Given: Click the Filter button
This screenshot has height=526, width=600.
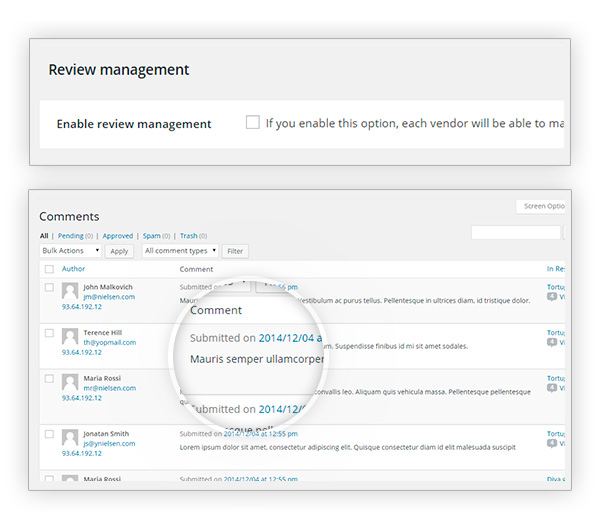Looking at the screenshot, I should (235, 251).
